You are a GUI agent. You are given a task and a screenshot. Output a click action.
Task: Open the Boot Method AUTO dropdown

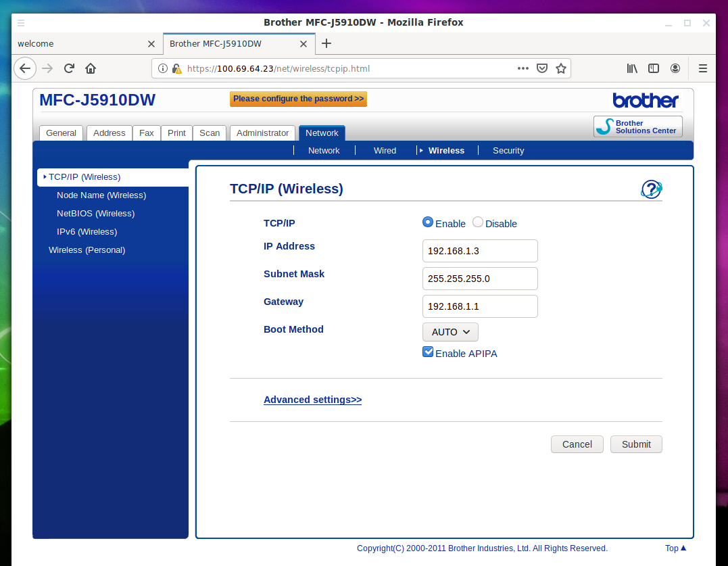tap(450, 332)
